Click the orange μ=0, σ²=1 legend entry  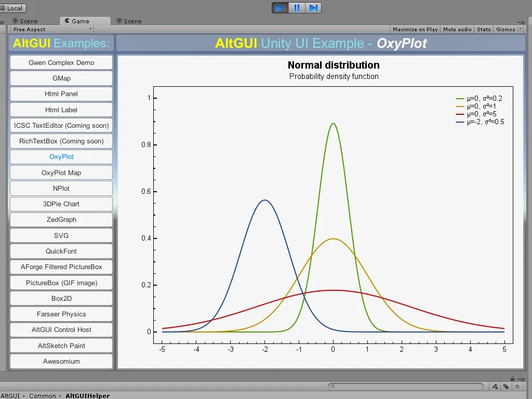(x=476, y=106)
